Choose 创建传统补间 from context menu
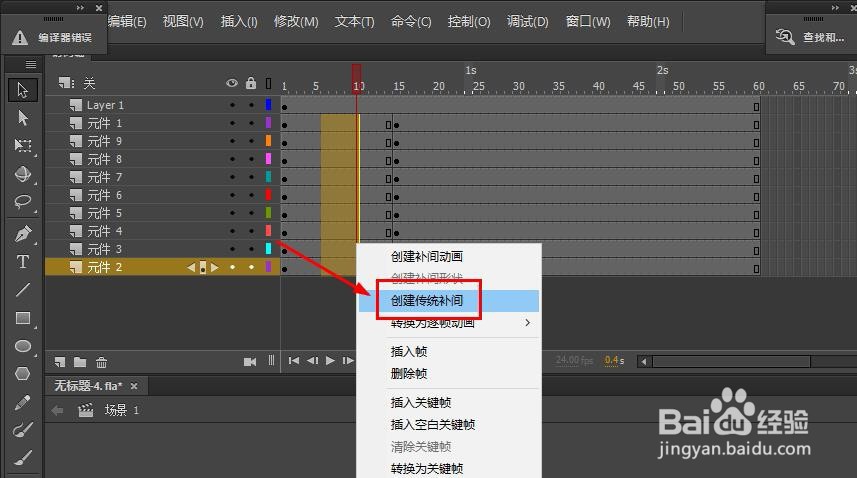Image resolution: width=857 pixels, height=478 pixels. click(x=449, y=300)
